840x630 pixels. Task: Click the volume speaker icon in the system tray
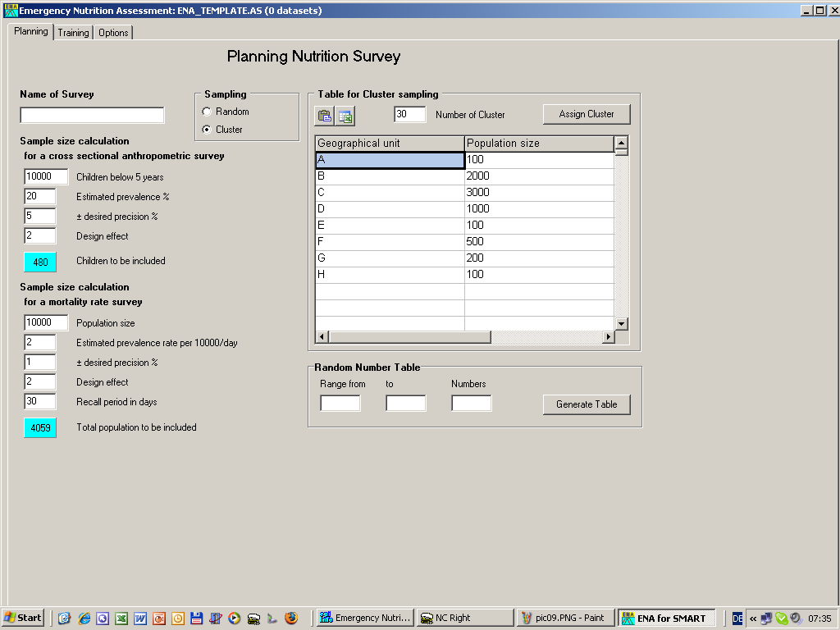[x=795, y=619]
